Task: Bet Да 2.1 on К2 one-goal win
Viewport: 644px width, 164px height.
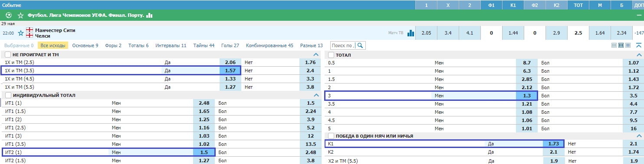Action: tap(553, 152)
